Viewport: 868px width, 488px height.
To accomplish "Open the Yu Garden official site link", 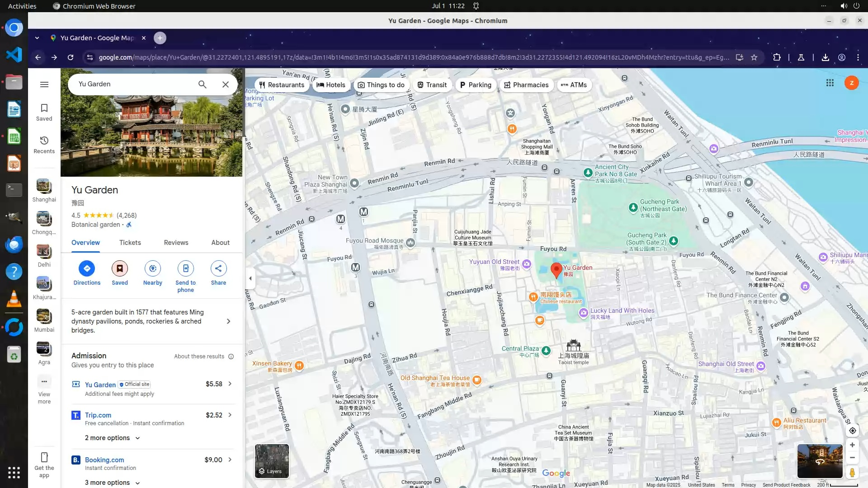I will (x=100, y=385).
